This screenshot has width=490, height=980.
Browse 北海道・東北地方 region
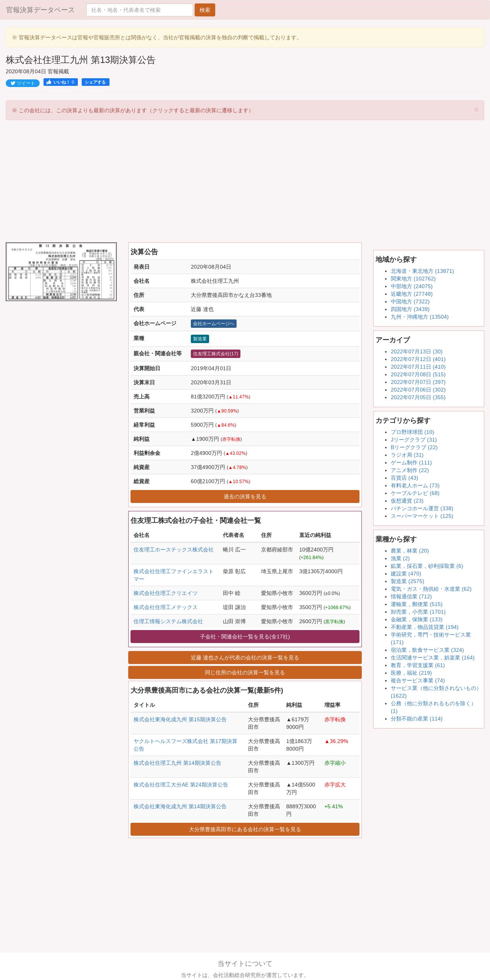pos(422,271)
